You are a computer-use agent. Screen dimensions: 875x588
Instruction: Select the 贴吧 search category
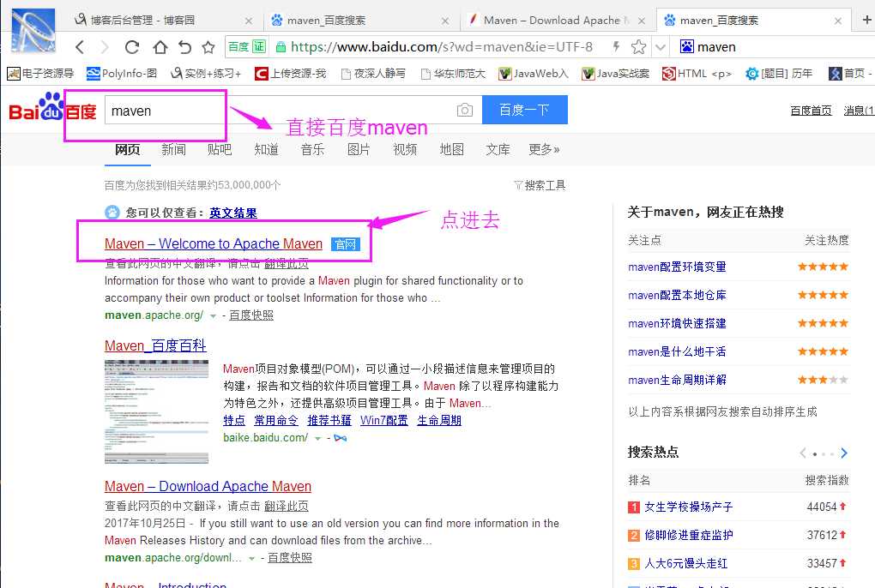click(x=220, y=149)
